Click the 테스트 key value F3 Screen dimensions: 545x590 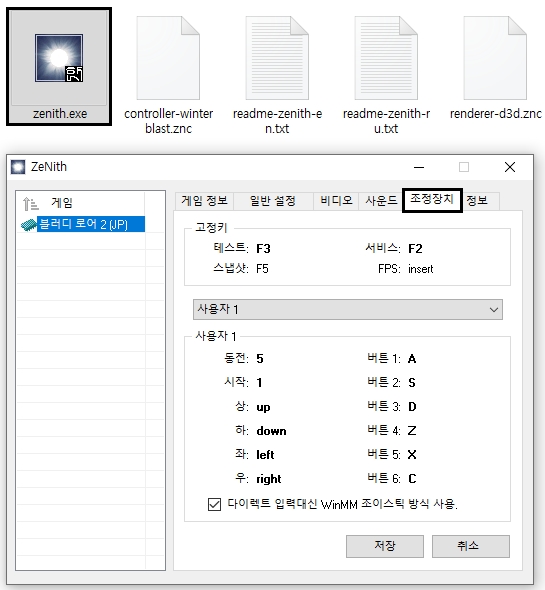[x=263, y=249]
